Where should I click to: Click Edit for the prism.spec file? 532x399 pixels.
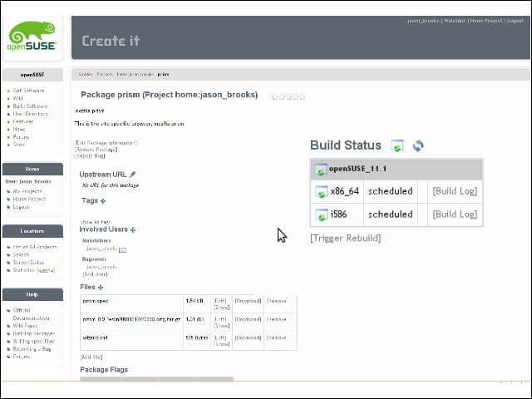click(x=219, y=301)
